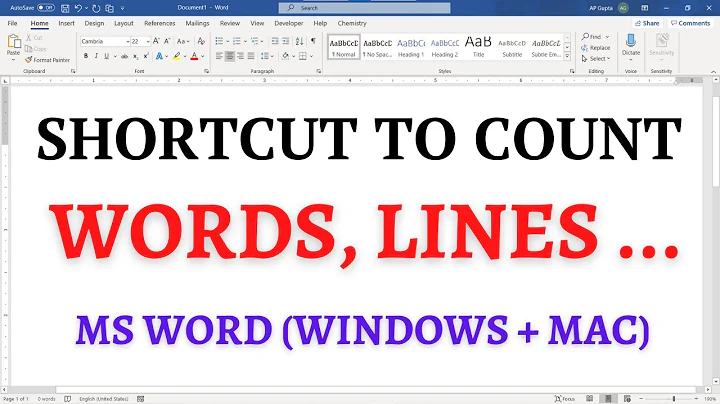Click the Share button
This screenshot has height=404, width=720.
647,23
